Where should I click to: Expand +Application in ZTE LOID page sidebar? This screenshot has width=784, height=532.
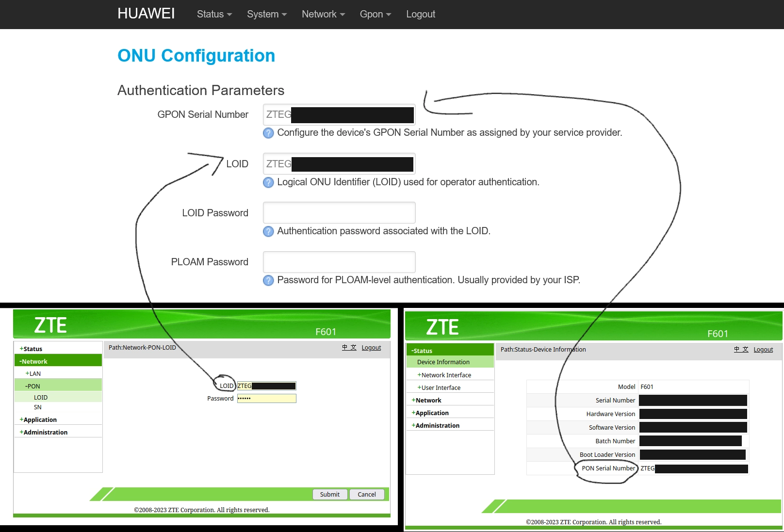38,420
